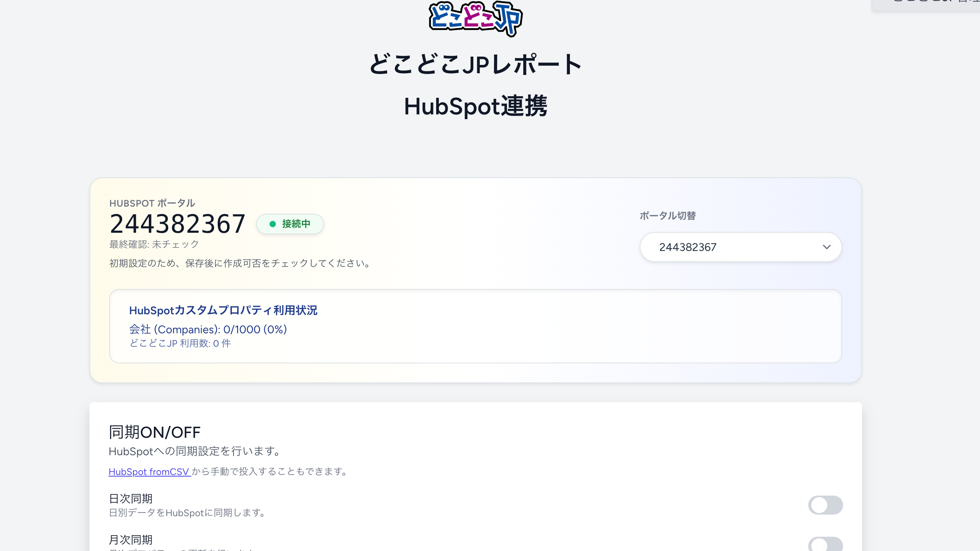Toggle the 日次同期 switch on
This screenshot has width=980, height=551.
[825, 505]
